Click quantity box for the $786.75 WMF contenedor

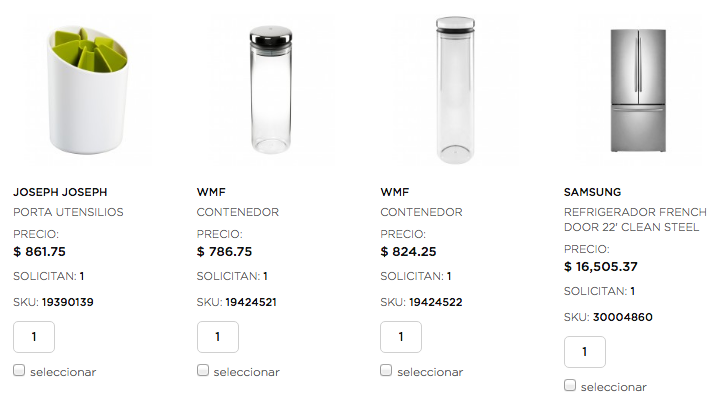tap(218, 337)
